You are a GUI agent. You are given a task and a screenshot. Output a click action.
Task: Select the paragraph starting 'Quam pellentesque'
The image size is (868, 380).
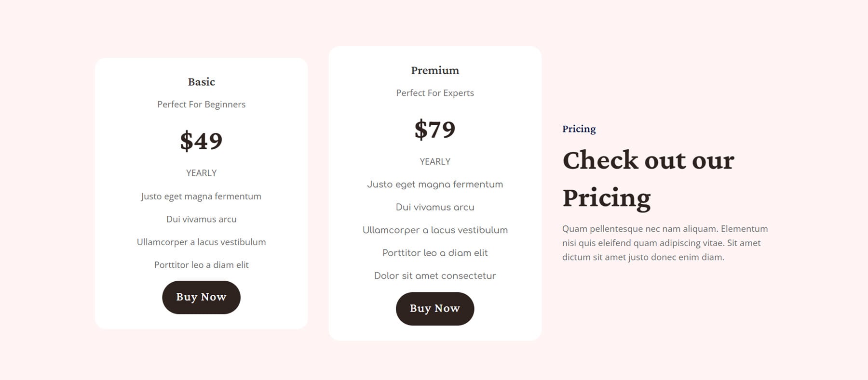[x=665, y=243]
